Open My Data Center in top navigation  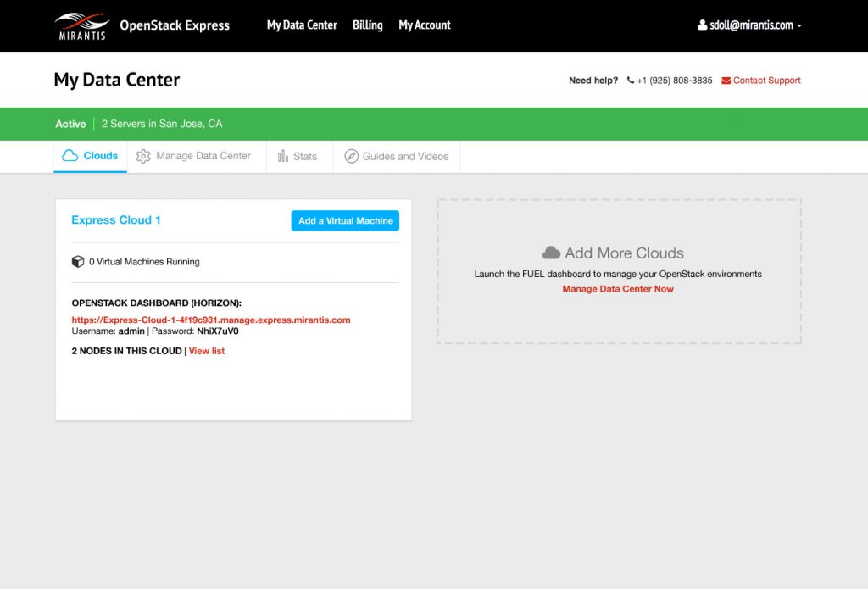[x=302, y=25]
